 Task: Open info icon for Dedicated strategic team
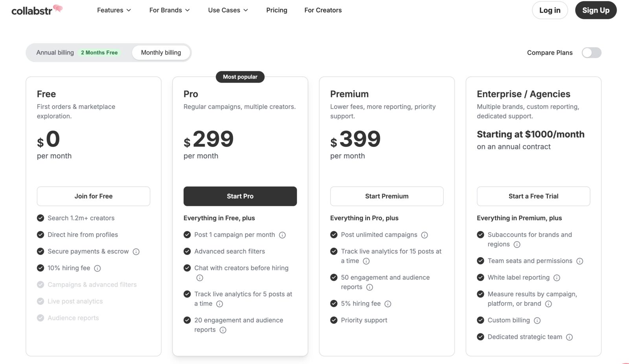(x=569, y=337)
